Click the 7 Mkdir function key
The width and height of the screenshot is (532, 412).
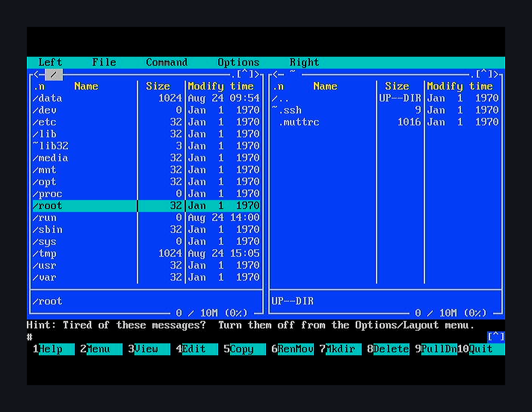340,349
